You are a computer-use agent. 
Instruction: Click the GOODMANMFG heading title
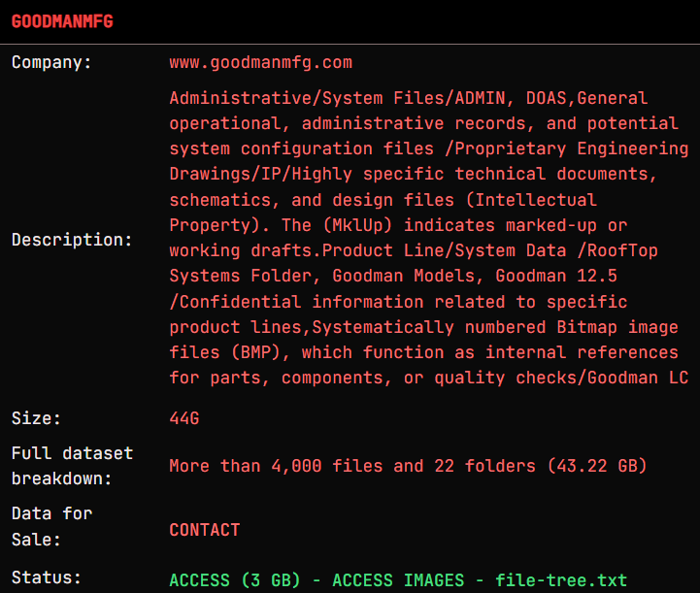click(62, 21)
